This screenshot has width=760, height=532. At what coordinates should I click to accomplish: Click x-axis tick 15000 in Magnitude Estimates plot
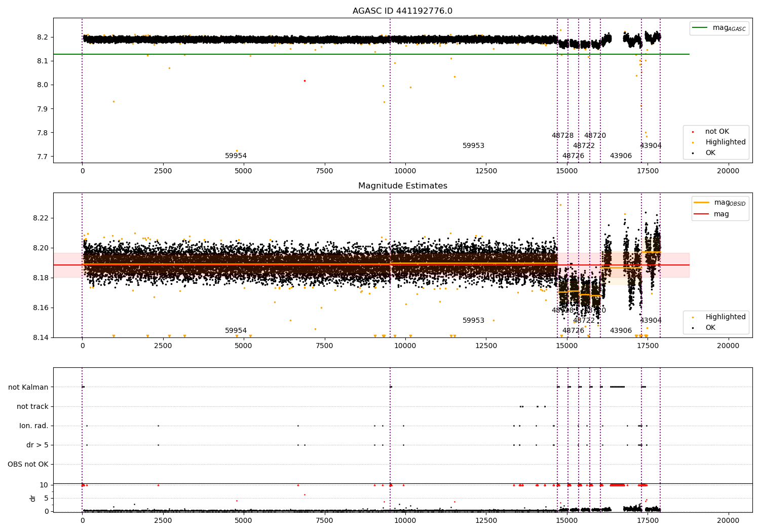567,346
